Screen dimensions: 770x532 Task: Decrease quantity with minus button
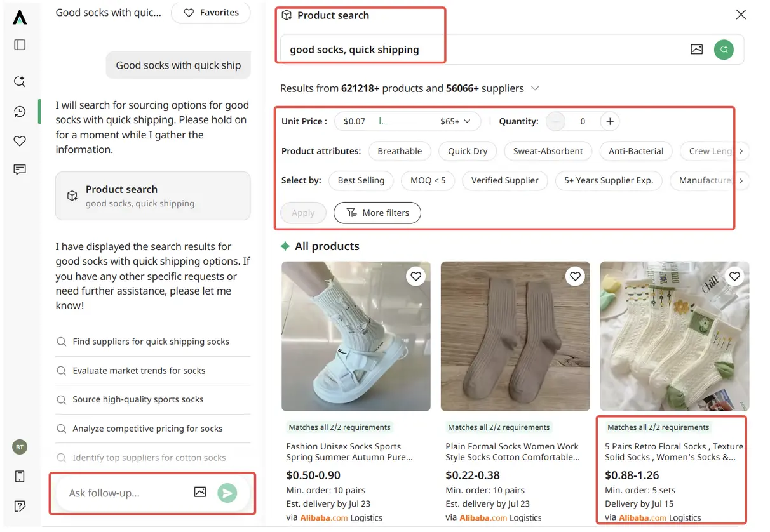pyautogui.click(x=556, y=121)
